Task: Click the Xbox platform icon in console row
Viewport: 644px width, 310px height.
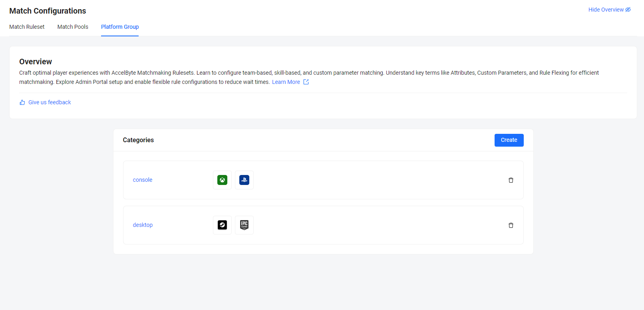Action: click(222, 180)
